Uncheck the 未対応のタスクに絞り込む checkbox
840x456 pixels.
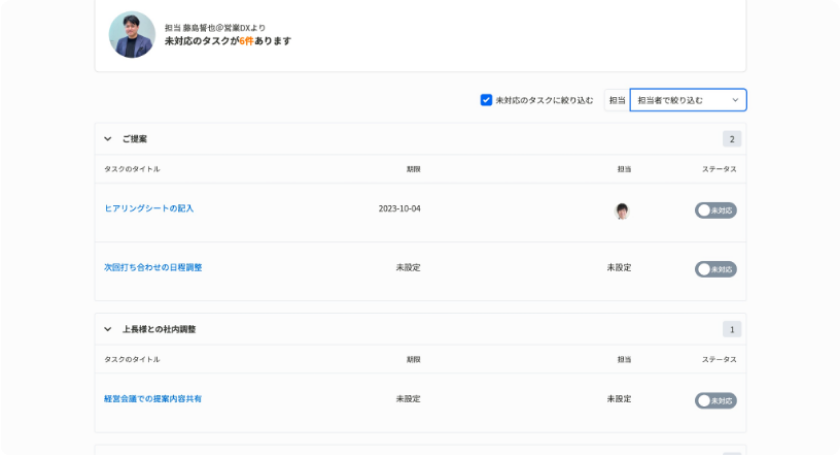pyautogui.click(x=486, y=100)
